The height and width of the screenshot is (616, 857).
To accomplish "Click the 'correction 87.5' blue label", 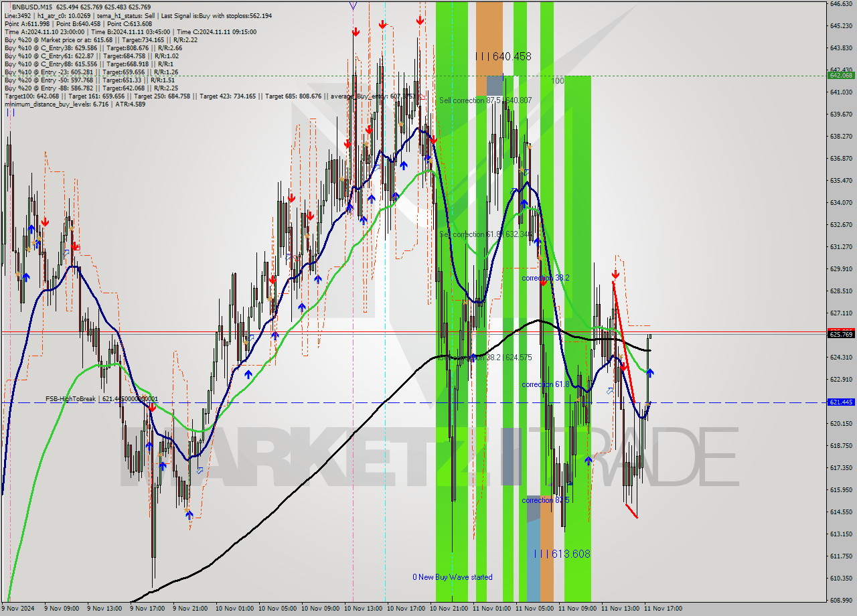I will tap(546, 500).
